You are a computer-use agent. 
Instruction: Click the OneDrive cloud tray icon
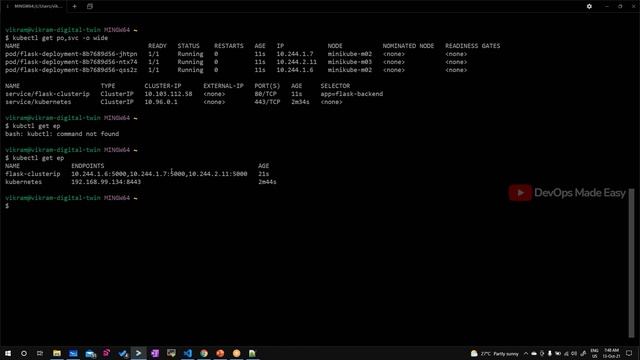(x=534, y=353)
